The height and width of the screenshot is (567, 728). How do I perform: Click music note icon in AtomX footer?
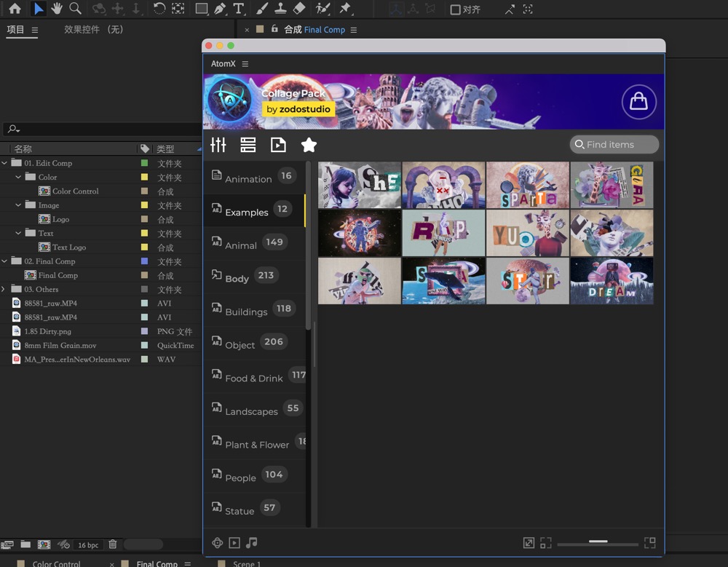(x=252, y=543)
